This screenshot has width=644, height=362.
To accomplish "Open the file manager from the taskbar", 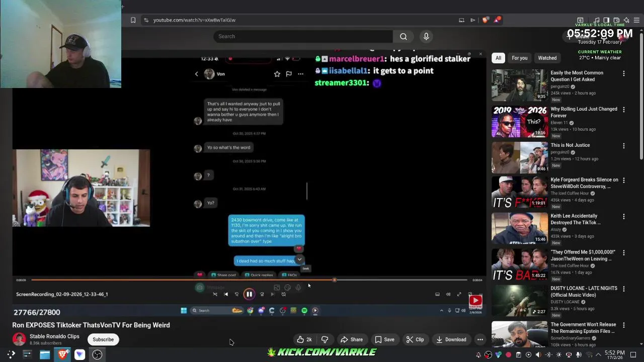I will pyautogui.click(x=45, y=354).
